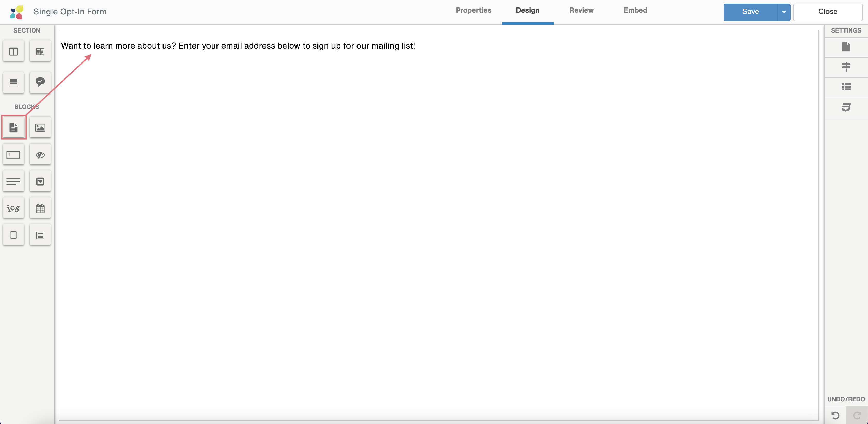
Task: Click the app logo
Action: (x=17, y=12)
